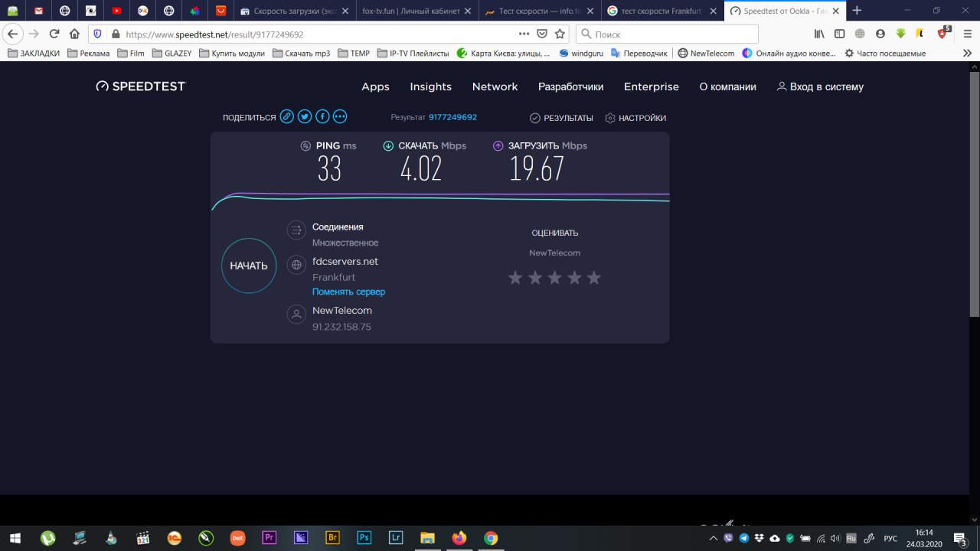Launch Photoshop from the taskbar

pyautogui.click(x=364, y=538)
